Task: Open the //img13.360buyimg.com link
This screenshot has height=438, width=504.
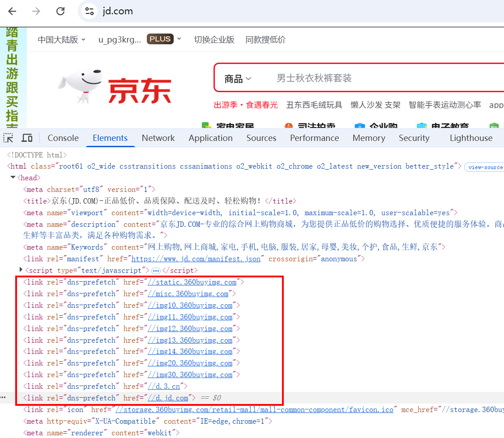Action: (x=190, y=340)
